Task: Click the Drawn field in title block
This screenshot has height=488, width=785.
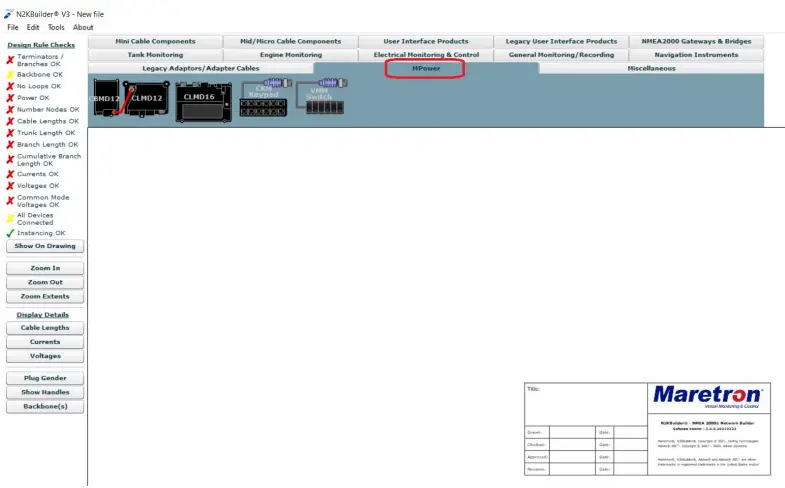Action: pos(572,432)
